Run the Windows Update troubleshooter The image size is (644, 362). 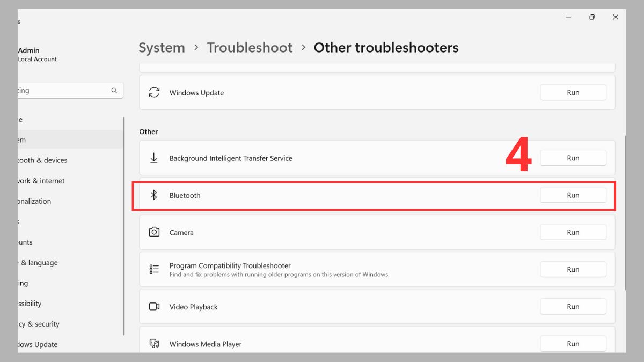(x=573, y=92)
